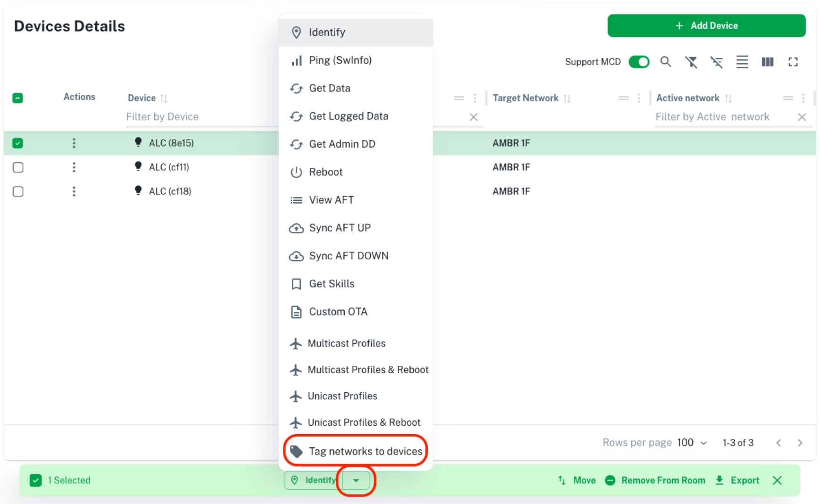
Task: Select Identify from the menu
Action: tap(356, 33)
